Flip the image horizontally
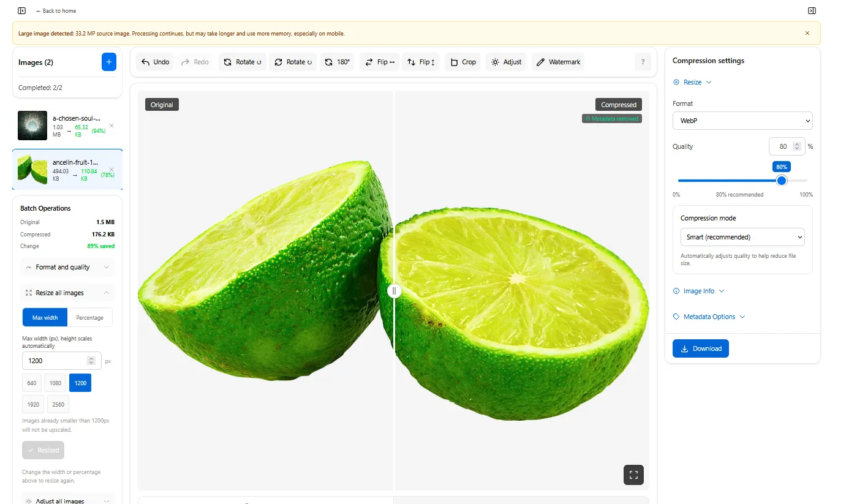Image resolution: width=857 pixels, height=504 pixels. click(x=380, y=62)
